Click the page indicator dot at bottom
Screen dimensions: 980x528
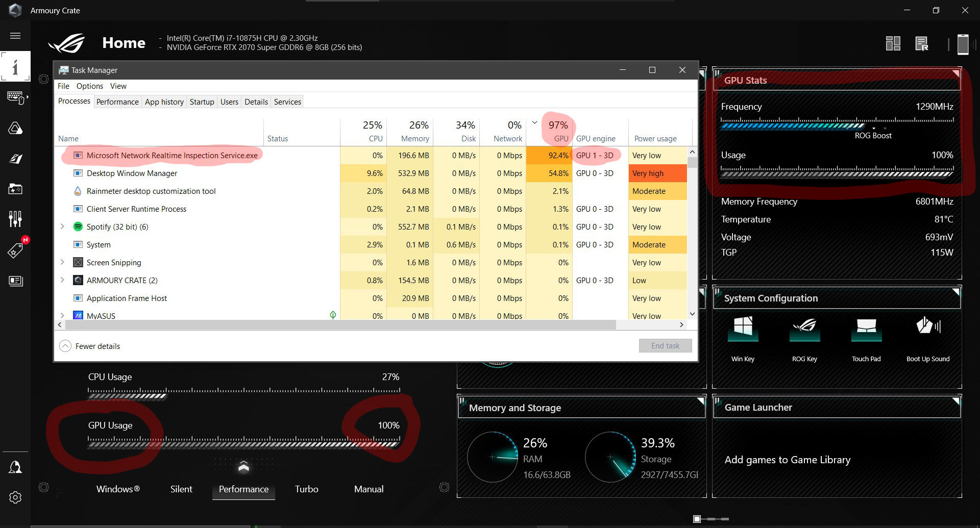click(x=697, y=519)
